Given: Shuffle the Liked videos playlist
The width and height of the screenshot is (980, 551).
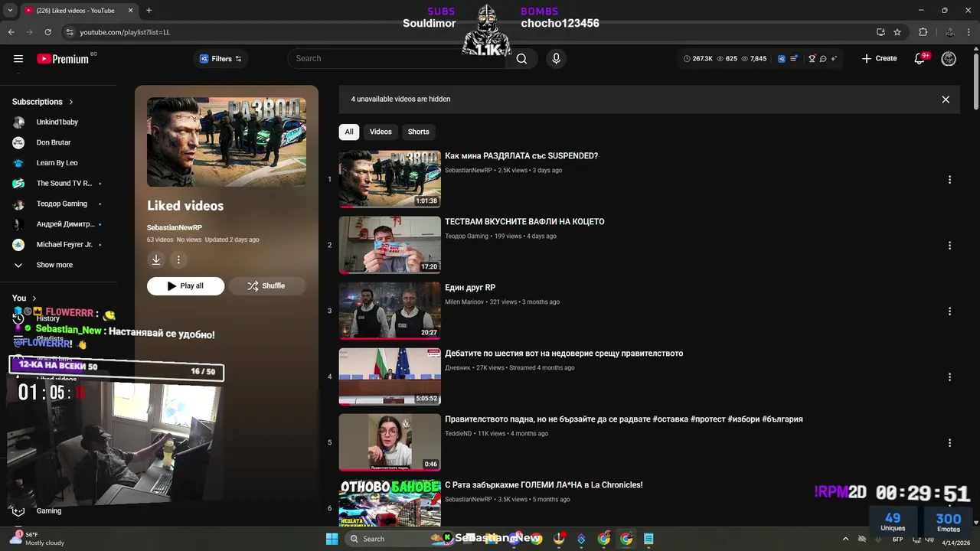Looking at the screenshot, I should pyautogui.click(x=266, y=286).
